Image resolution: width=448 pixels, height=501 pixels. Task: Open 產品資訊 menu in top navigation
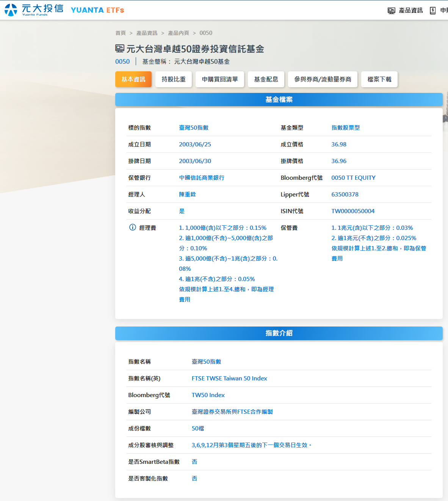point(410,11)
